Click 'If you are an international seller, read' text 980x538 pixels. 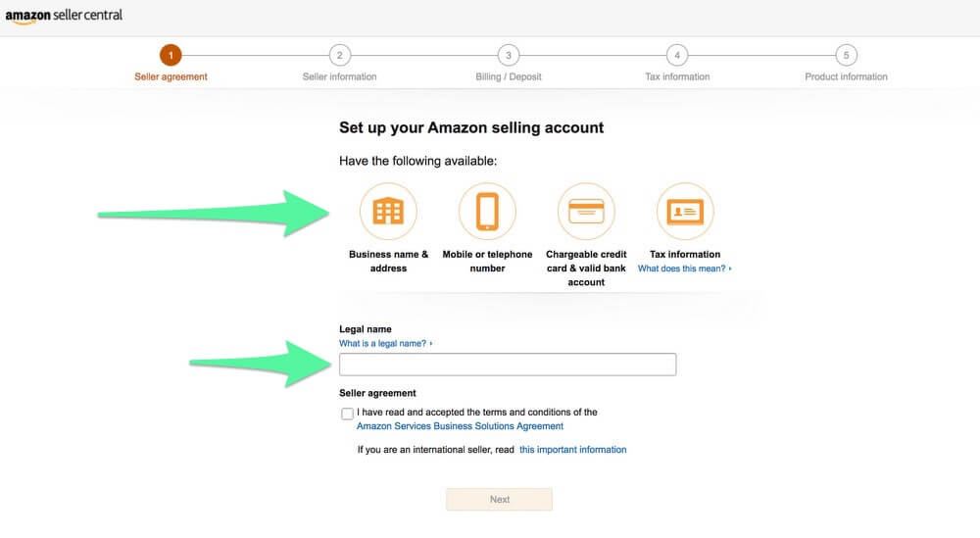point(436,449)
